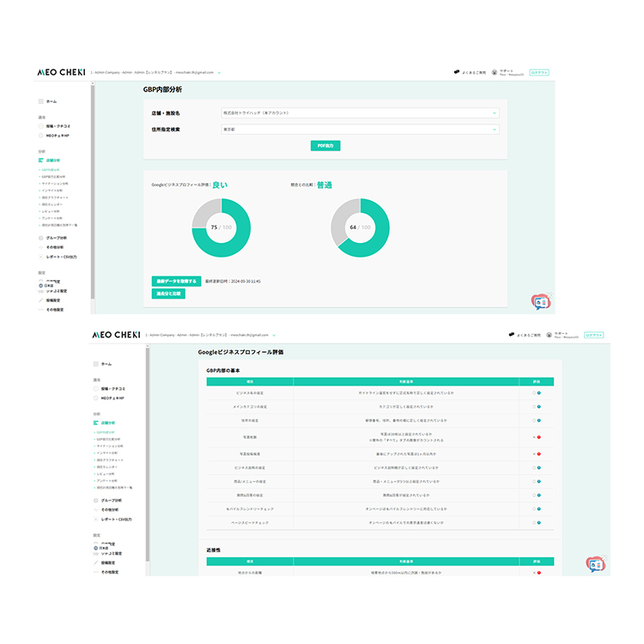
Task: Click the pencil 投稿設定 icon in upper sidebar
Action: pyautogui.click(x=40, y=301)
